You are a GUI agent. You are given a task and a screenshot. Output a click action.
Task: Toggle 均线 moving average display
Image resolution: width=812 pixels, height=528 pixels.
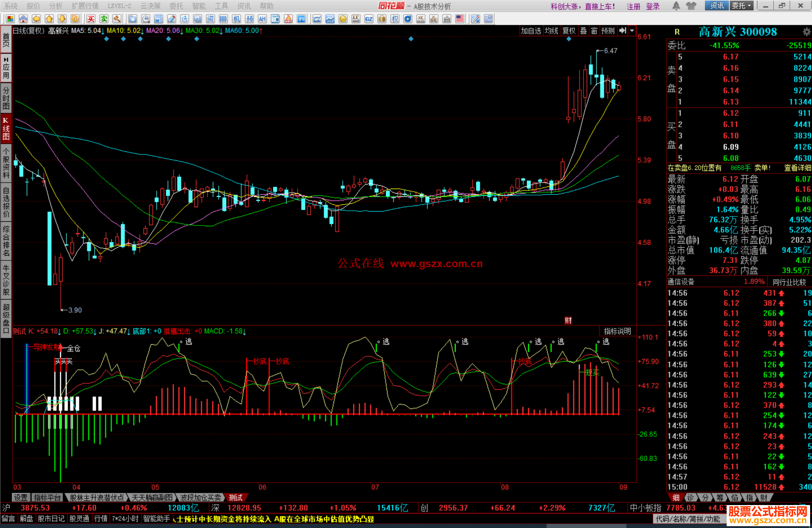coord(551,31)
